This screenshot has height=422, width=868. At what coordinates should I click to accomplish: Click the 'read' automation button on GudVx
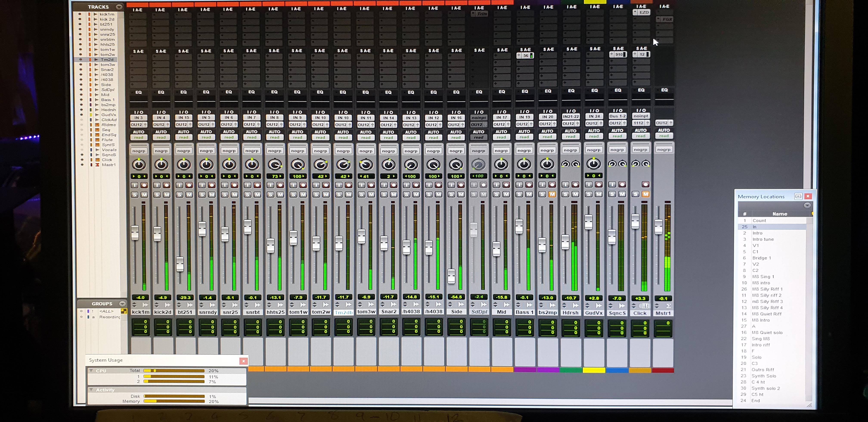pyautogui.click(x=594, y=137)
